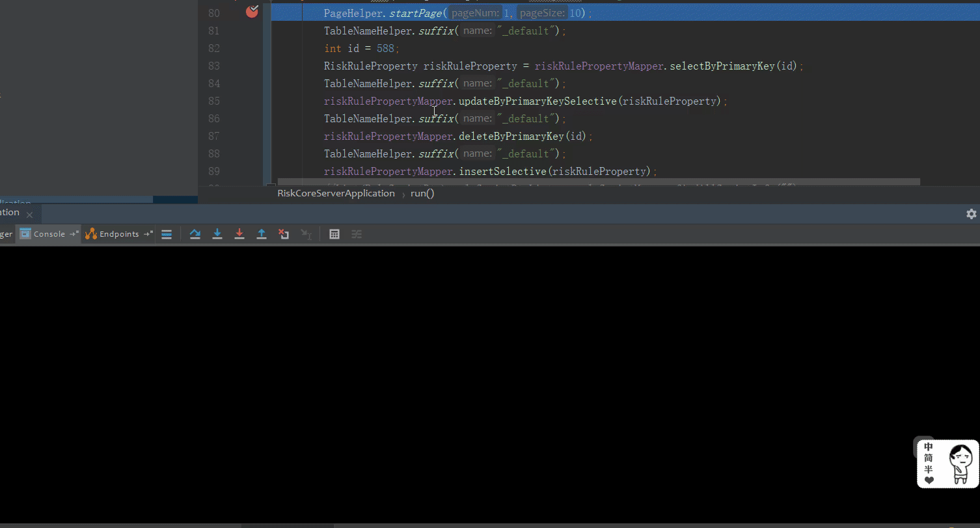The image size is (980, 528).
Task: Click the Console tab icon
Action: [25, 234]
